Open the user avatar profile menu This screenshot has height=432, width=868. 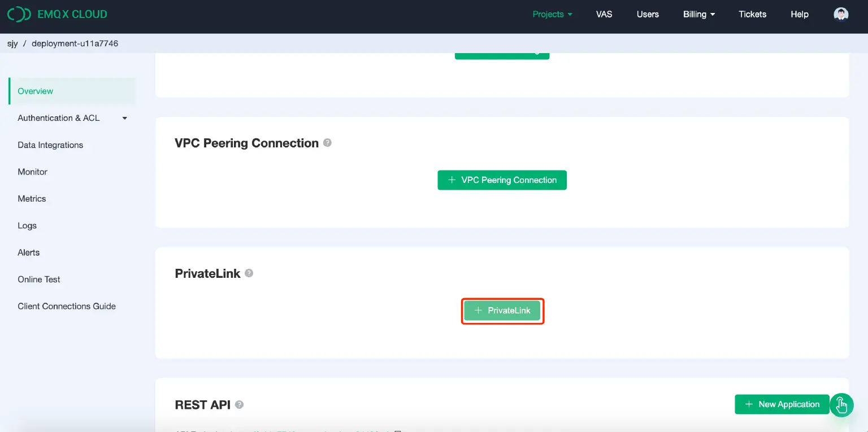[841, 14]
